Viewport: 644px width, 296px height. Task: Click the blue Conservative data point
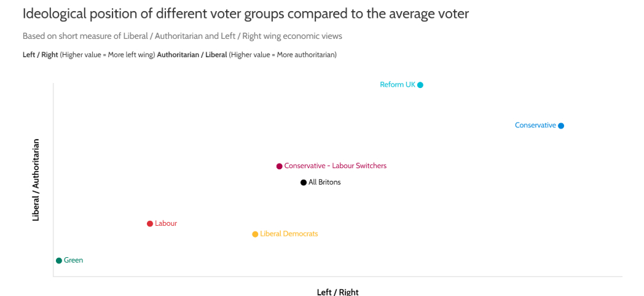click(x=561, y=126)
